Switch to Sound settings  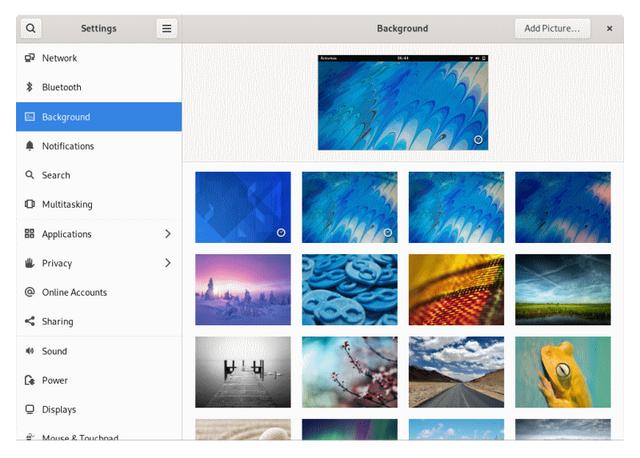pos(99,351)
